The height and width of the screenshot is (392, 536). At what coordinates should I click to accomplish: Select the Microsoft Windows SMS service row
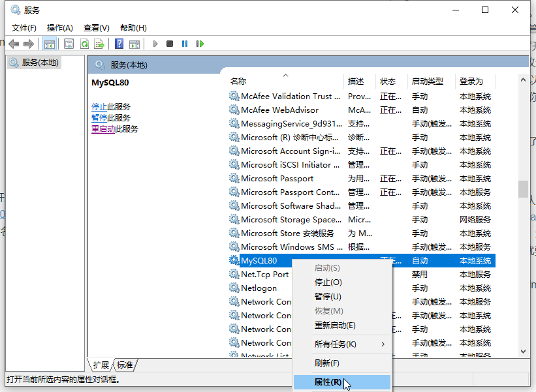[362, 247]
